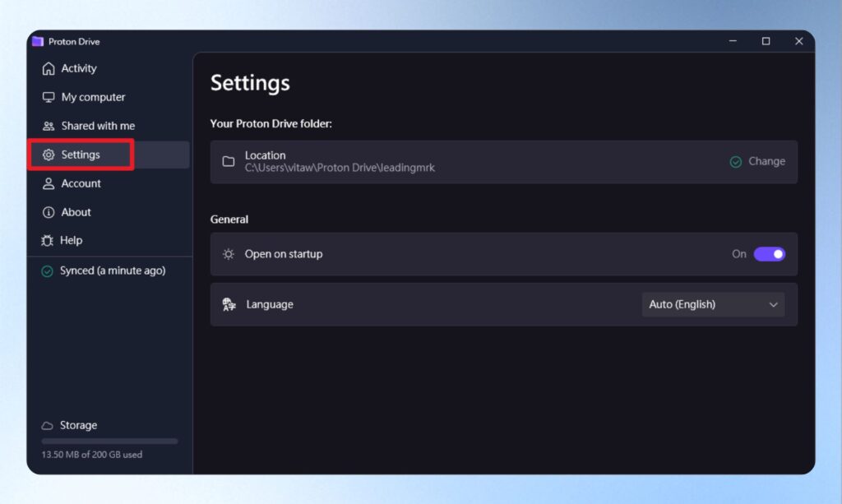Click the Synced (a minute ago) status
Screen dimensions: 842x504
pos(112,271)
